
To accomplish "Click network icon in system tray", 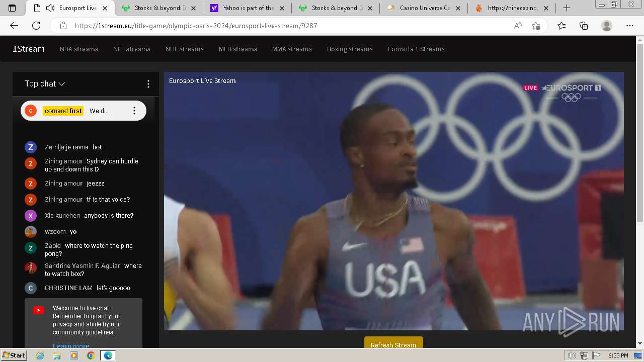I will 584,355.
